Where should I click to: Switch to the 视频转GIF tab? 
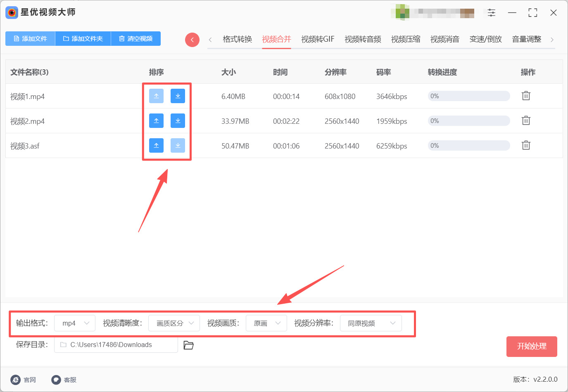click(x=318, y=39)
